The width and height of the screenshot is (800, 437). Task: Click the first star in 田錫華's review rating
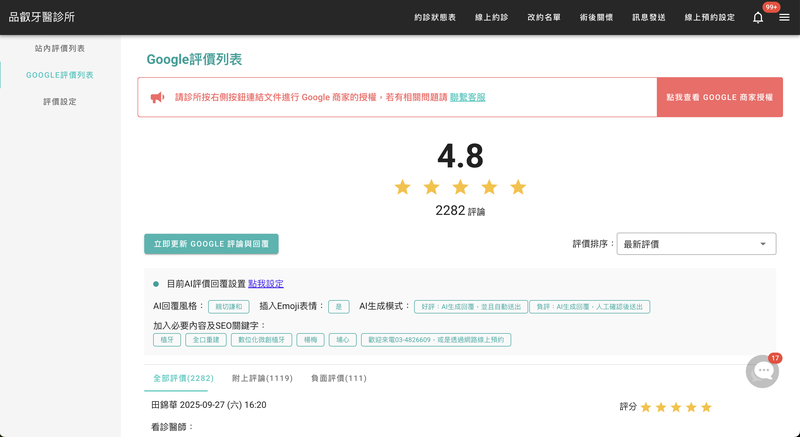(646, 407)
